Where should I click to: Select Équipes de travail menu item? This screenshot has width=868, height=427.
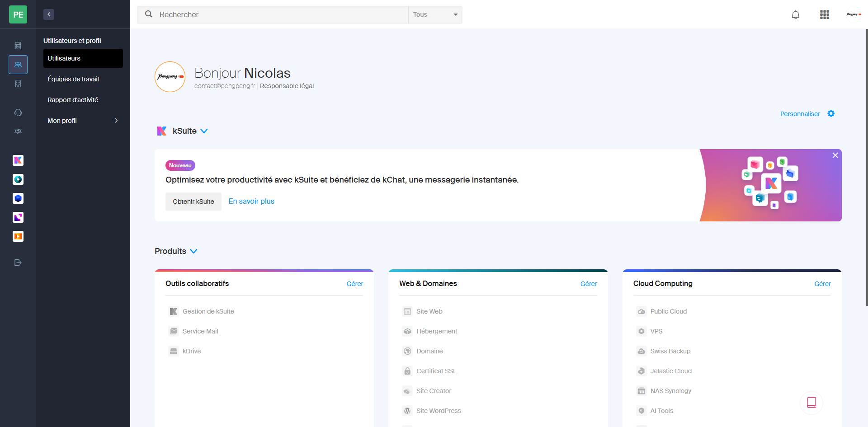pyautogui.click(x=83, y=79)
